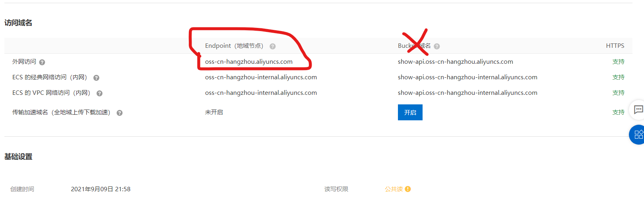Click the Endpoint（地域节点）column header
The width and height of the screenshot is (644, 200).
tap(234, 46)
